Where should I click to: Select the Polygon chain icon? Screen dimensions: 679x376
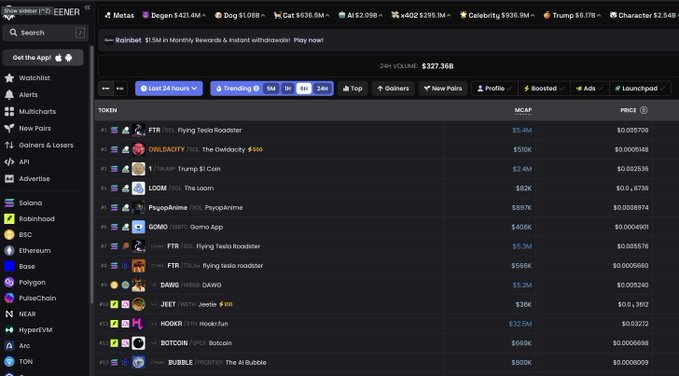pos(9,282)
